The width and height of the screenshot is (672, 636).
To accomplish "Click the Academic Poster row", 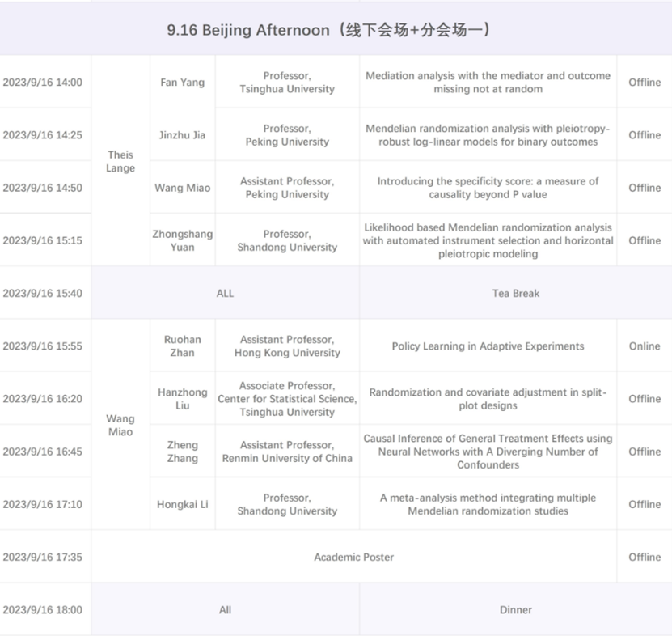I will tap(353, 557).
